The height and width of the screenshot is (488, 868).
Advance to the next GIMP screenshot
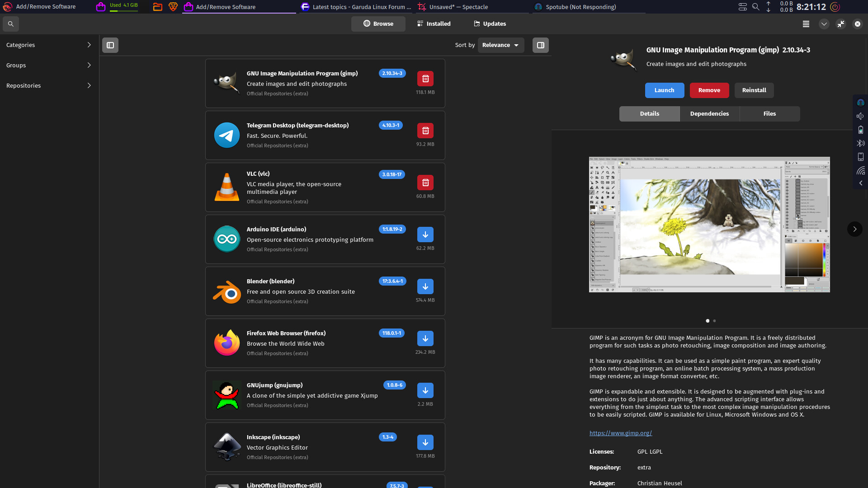854,229
